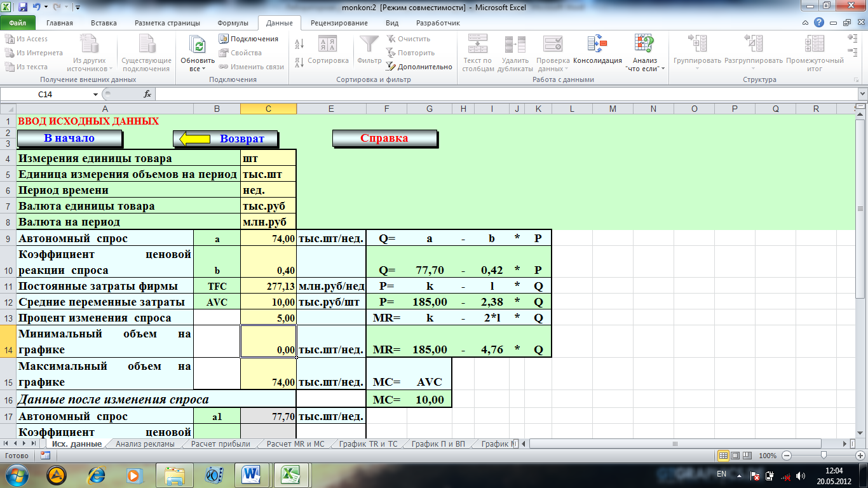Click zoom in plus button
This screenshot has height=488, width=868.
coord(860,456)
